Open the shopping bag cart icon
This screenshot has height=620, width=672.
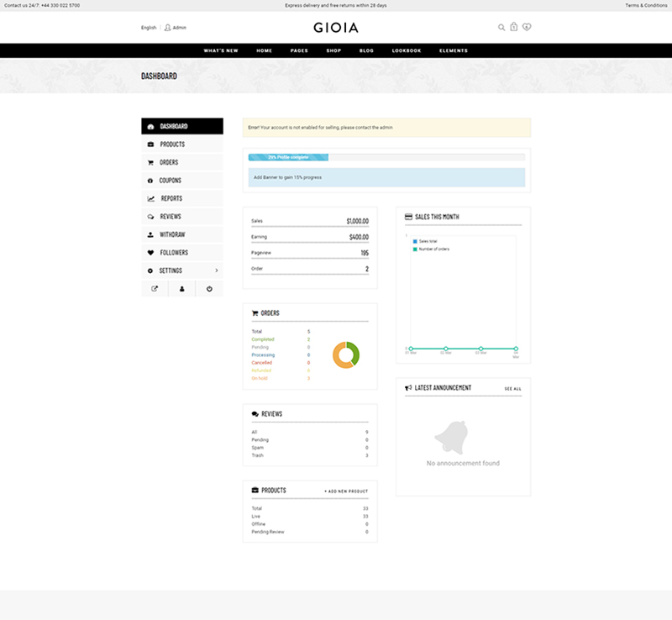coord(514,28)
